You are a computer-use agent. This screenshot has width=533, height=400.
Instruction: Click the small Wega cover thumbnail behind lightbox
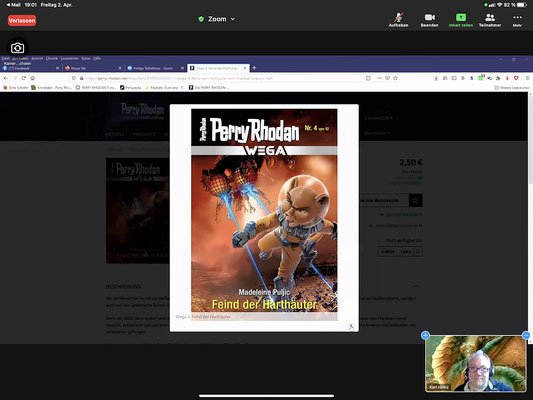point(138,211)
